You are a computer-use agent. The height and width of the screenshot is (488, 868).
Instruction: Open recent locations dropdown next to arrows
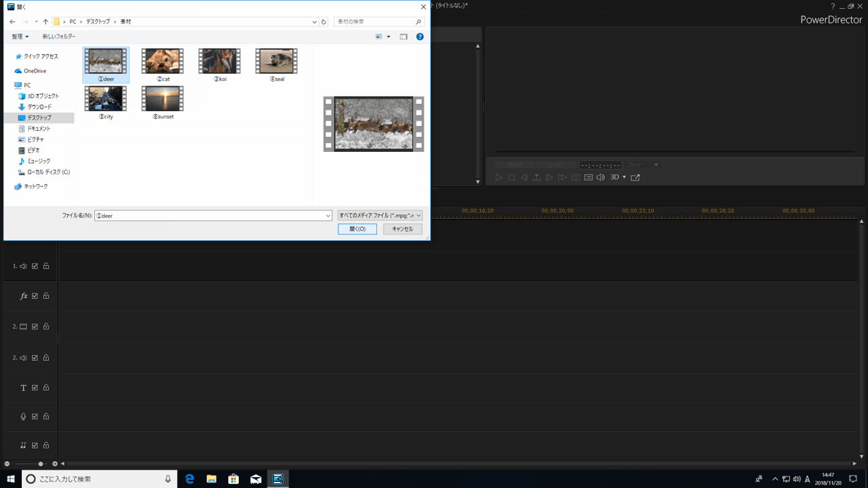point(36,22)
